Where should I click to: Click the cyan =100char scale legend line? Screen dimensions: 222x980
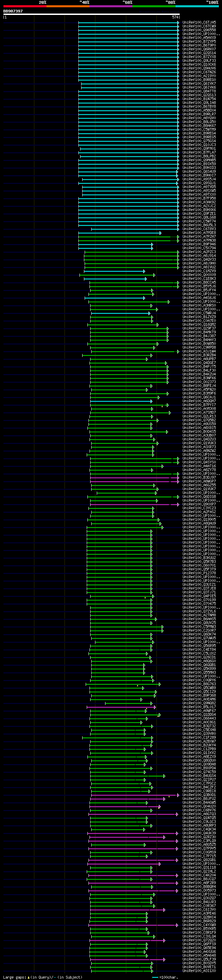[x=155, y=977]
